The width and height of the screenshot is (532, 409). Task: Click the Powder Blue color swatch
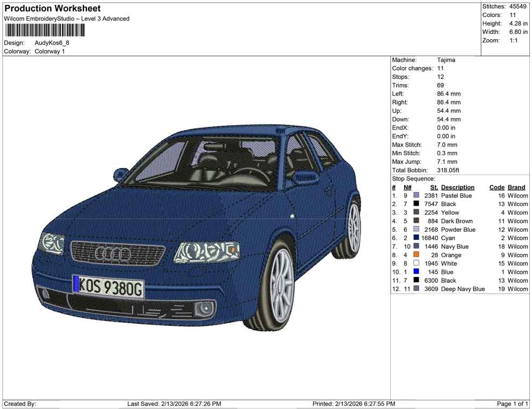[416, 229]
